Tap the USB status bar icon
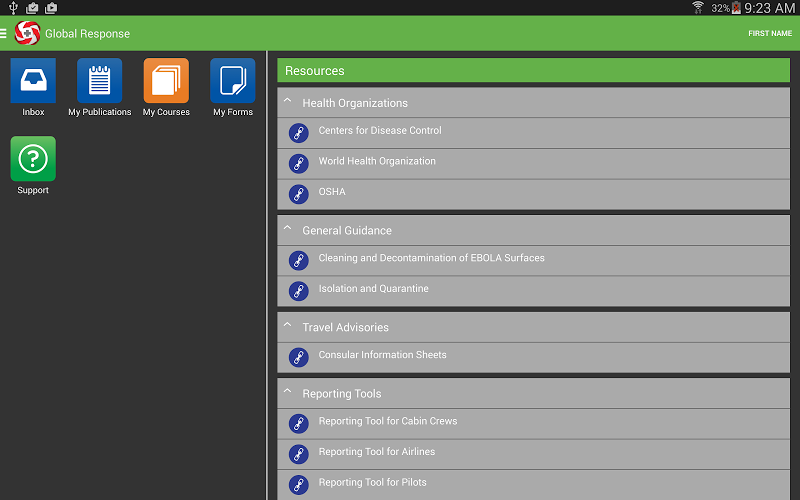The width and height of the screenshot is (800, 500). [13, 8]
